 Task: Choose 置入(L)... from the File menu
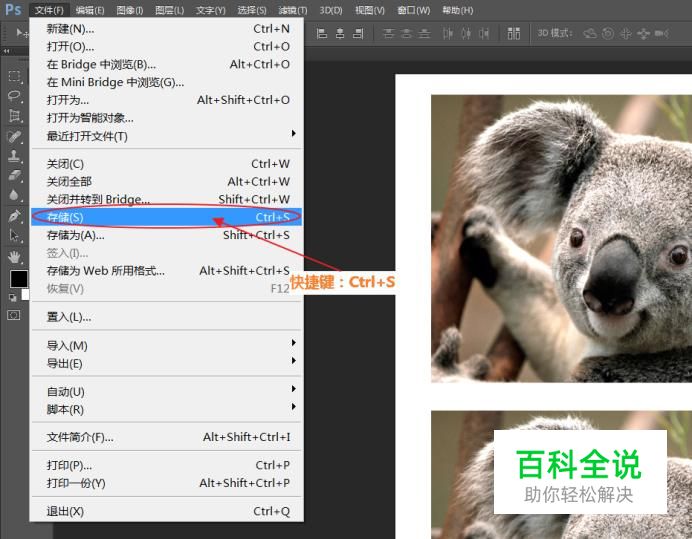[167, 317]
